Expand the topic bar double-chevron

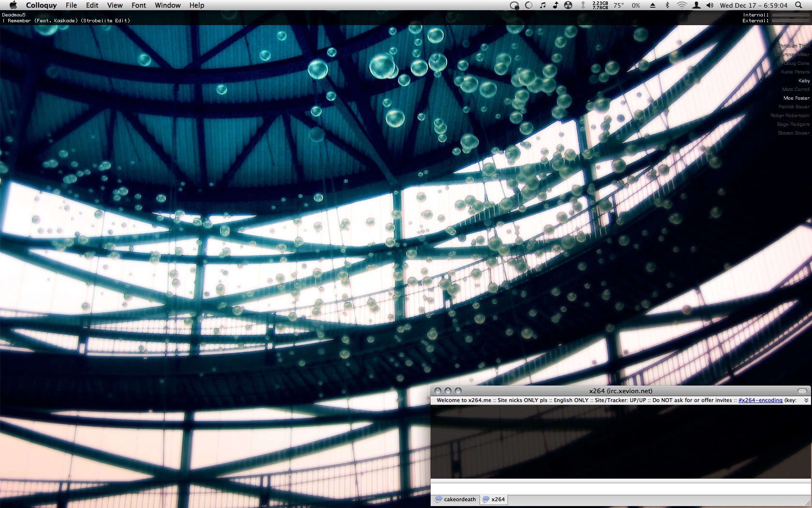[x=806, y=401]
